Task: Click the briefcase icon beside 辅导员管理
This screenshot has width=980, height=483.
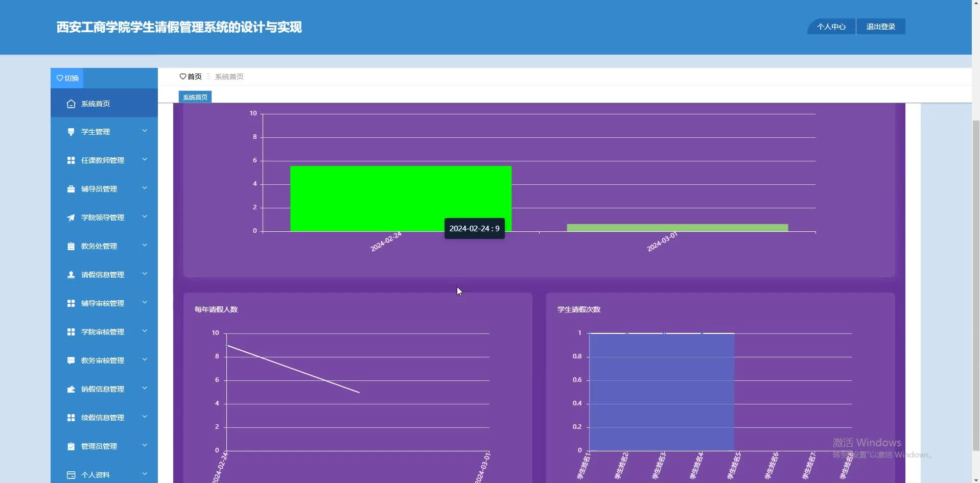Action: pos(71,189)
